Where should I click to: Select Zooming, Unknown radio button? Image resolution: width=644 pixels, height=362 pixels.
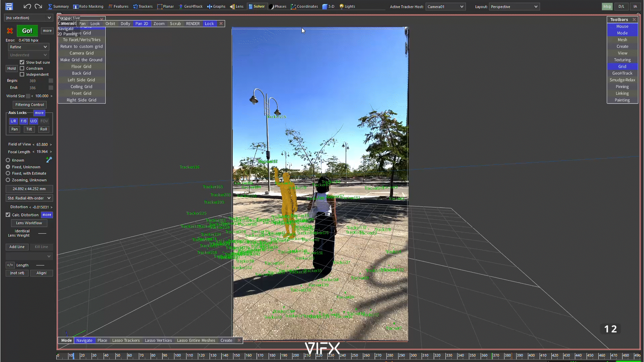click(x=8, y=180)
